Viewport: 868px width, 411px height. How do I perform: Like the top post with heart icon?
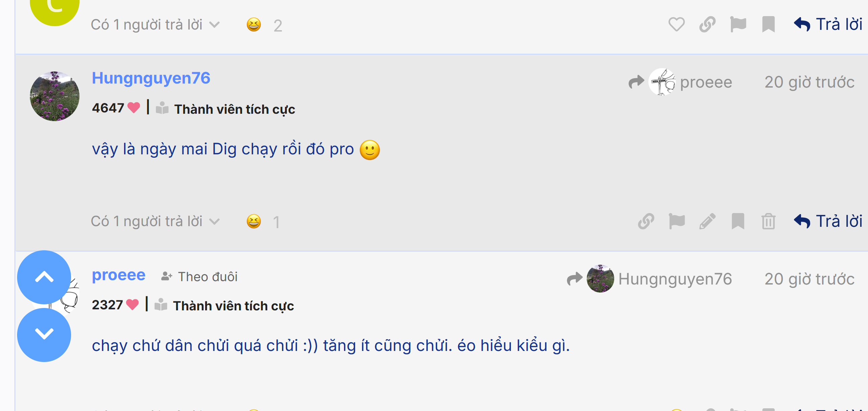click(676, 24)
